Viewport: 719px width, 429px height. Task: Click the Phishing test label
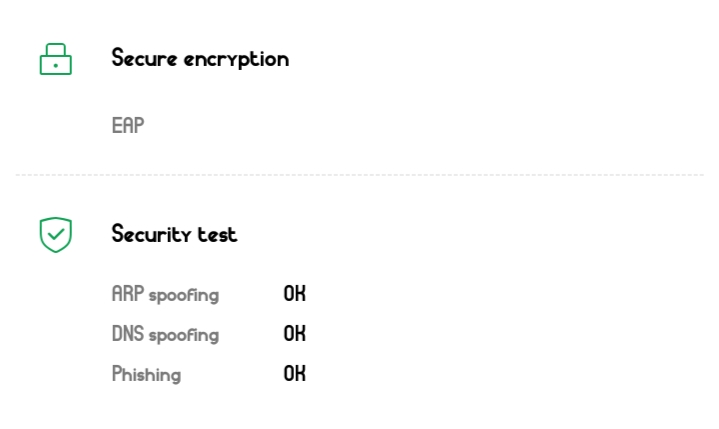pyautogui.click(x=146, y=375)
